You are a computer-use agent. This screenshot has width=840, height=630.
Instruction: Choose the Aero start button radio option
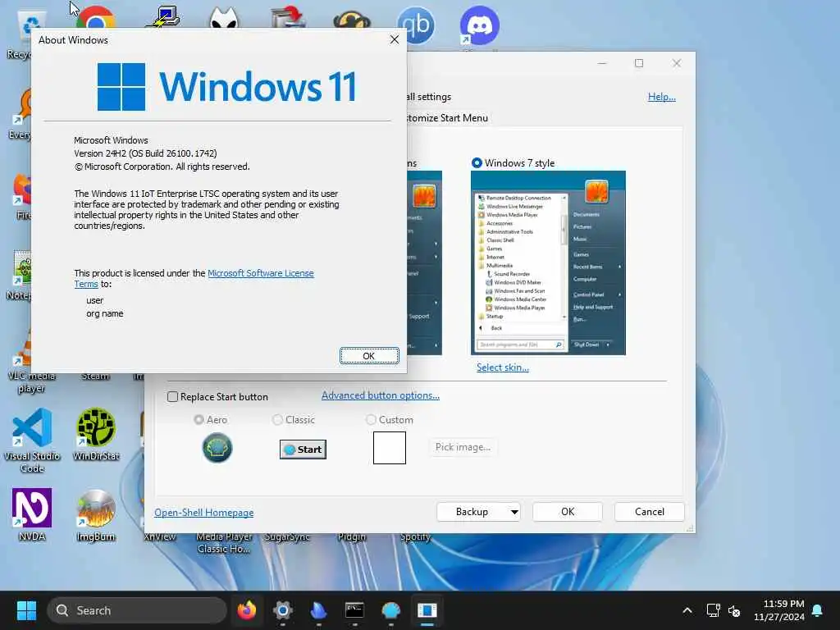click(x=199, y=419)
